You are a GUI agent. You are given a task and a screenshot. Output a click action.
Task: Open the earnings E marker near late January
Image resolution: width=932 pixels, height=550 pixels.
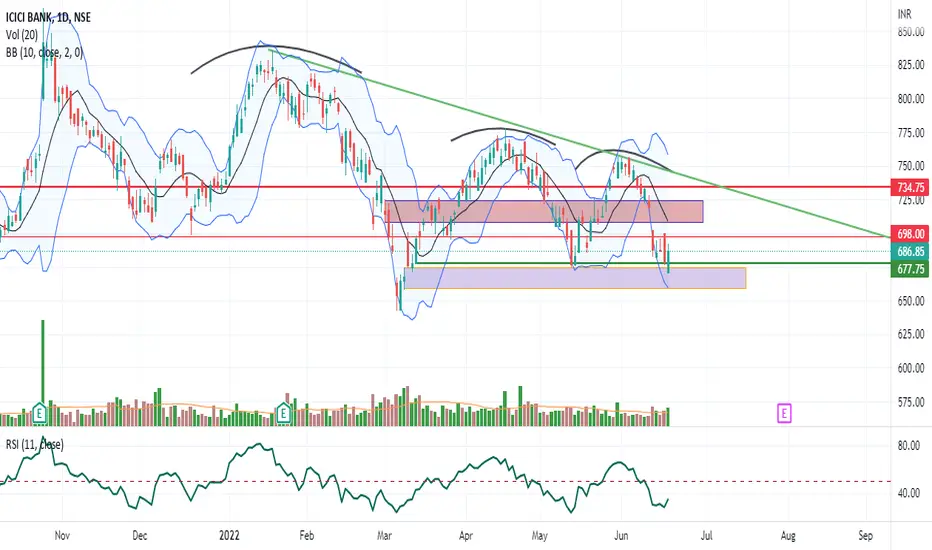tap(284, 412)
